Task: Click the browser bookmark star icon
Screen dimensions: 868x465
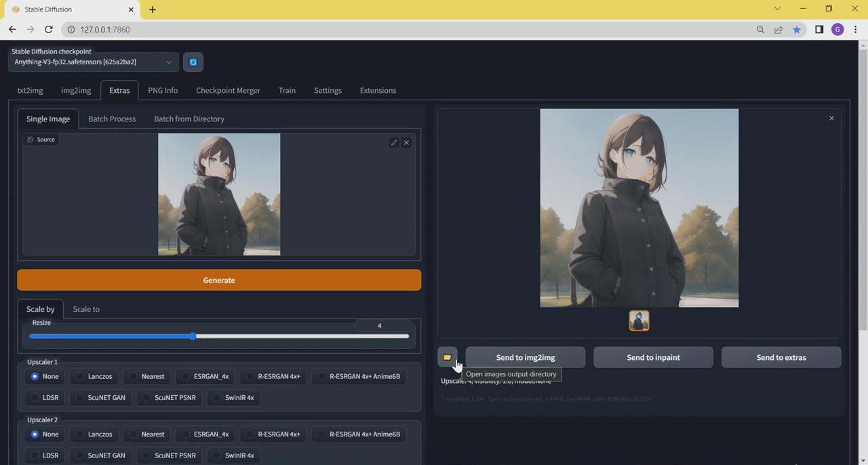Action: click(797, 29)
